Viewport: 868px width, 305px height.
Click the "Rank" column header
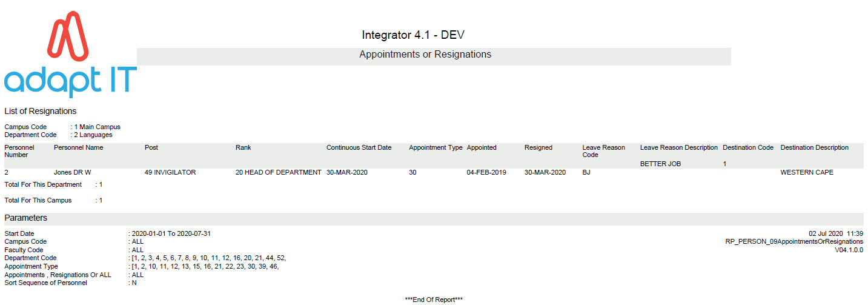243,147
